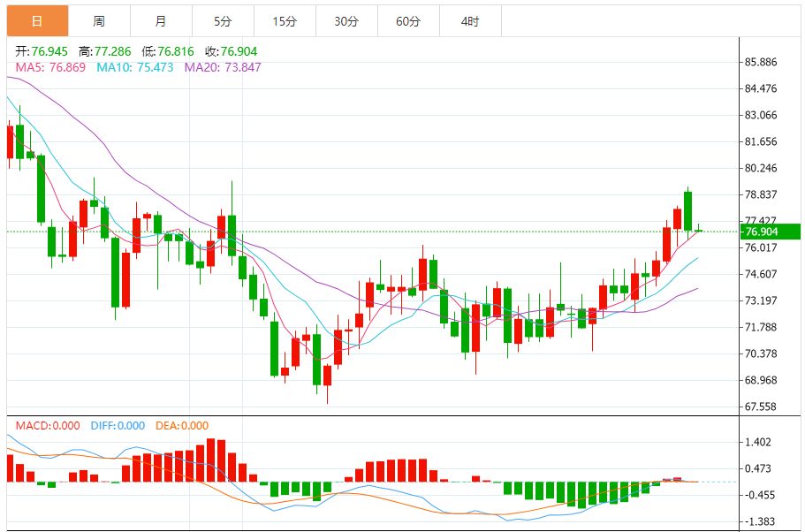The image size is (805, 532).
Task: Click the -1.383 MACD axis label
Action: point(758,521)
